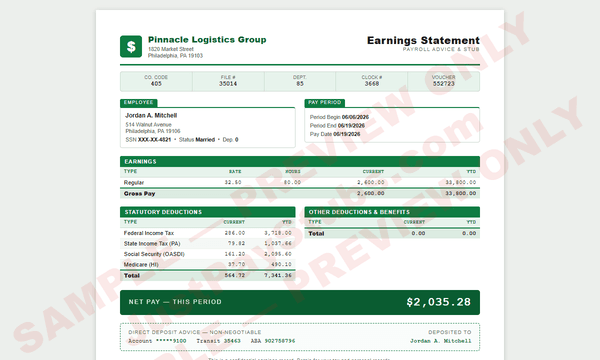Click the Social Security YTD 2,095.60
600x360 pixels.
pos(278,254)
